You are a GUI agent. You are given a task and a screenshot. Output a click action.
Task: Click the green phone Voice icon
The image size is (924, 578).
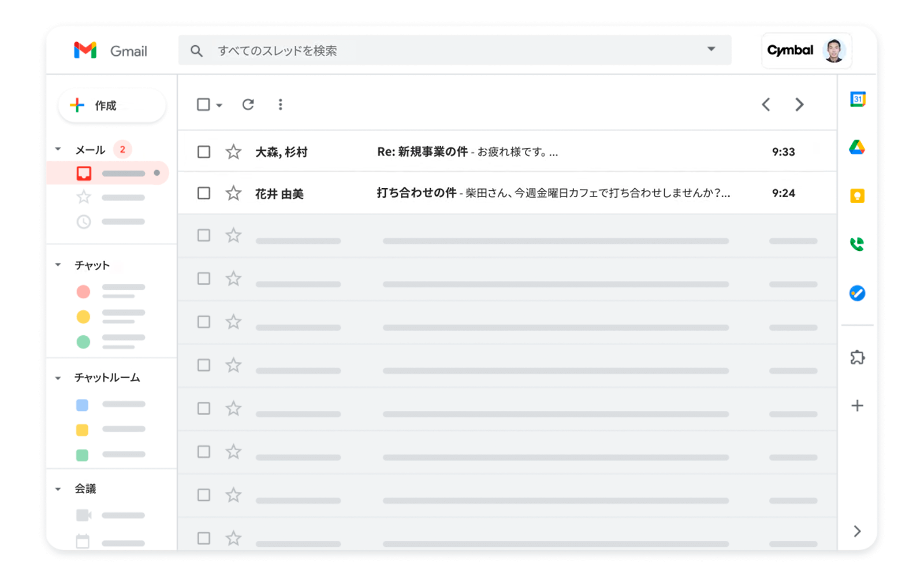click(x=857, y=244)
